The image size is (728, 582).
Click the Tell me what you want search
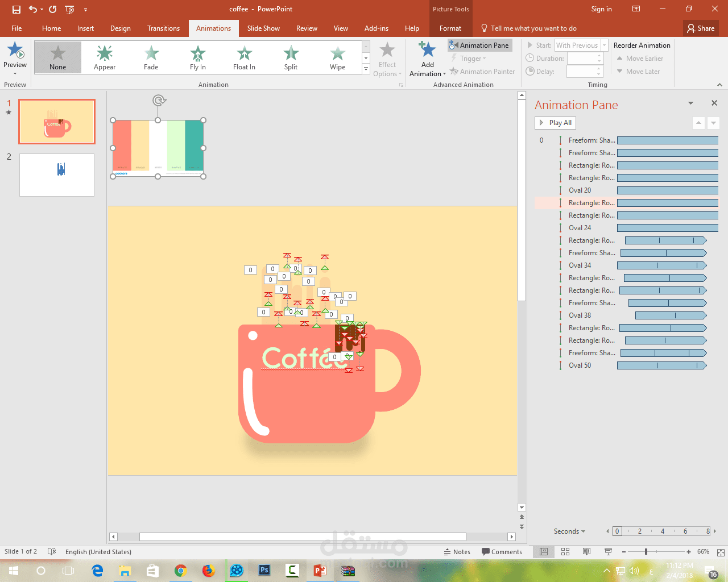pyautogui.click(x=529, y=28)
